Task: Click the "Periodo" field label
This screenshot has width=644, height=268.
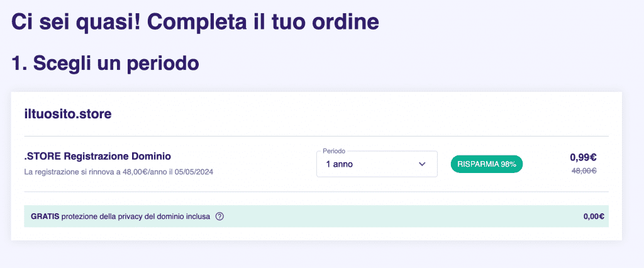Action: tap(333, 151)
